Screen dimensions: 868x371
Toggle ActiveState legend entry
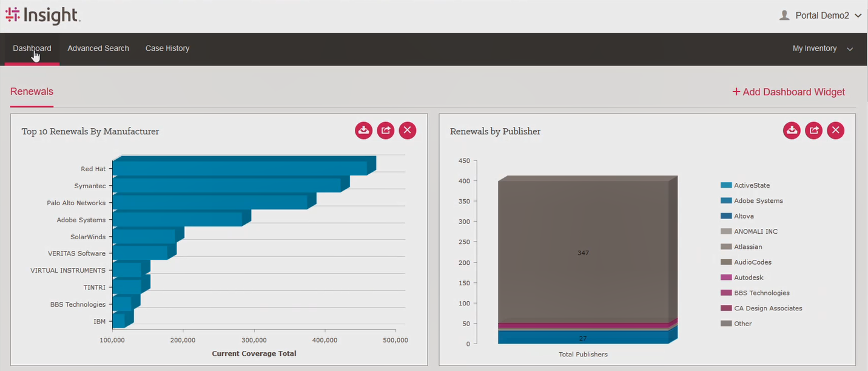coord(752,185)
